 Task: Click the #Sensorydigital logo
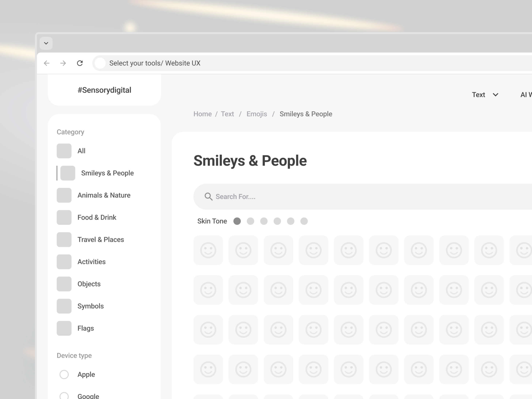pos(105,90)
